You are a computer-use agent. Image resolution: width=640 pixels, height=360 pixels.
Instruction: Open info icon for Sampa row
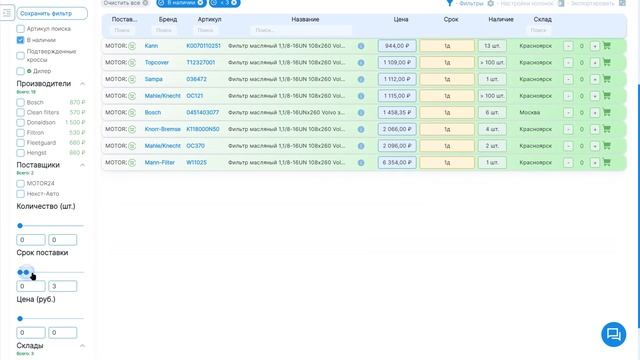[x=361, y=80]
